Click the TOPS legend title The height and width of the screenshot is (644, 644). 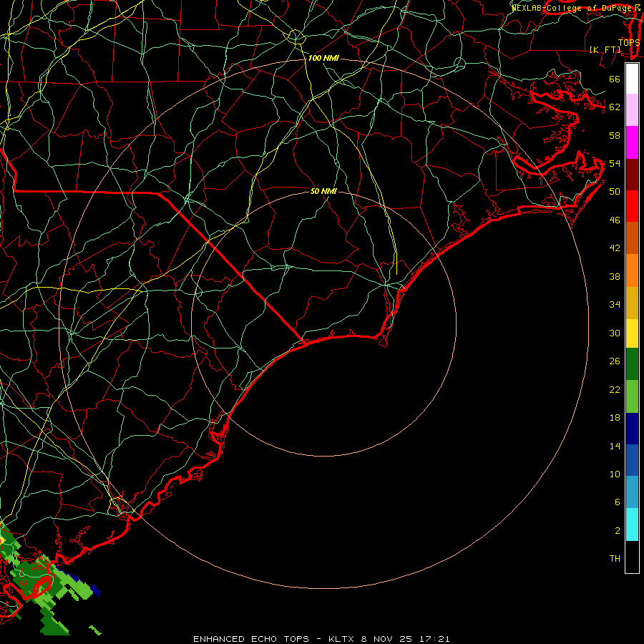(629, 42)
